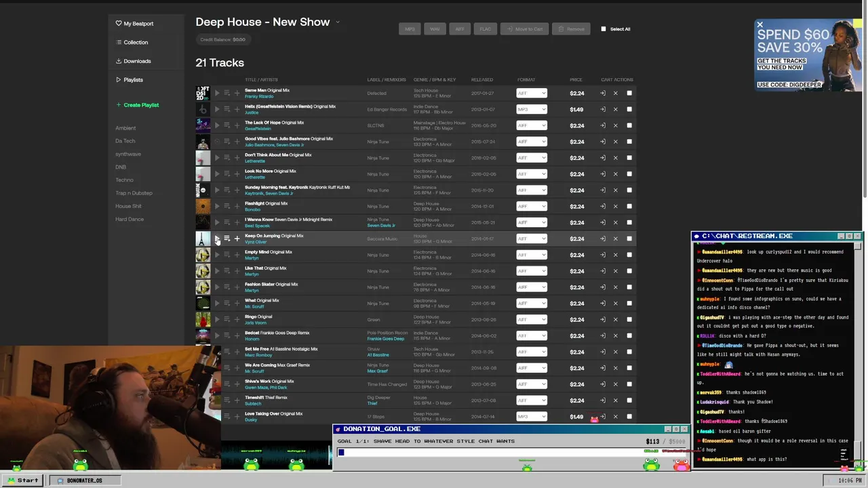Open MP3 format dropdown for 'Helix'
868x488 pixels.
coord(532,109)
